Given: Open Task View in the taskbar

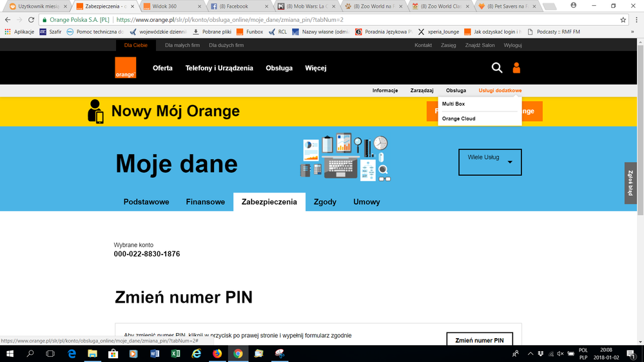Looking at the screenshot, I should (50, 354).
